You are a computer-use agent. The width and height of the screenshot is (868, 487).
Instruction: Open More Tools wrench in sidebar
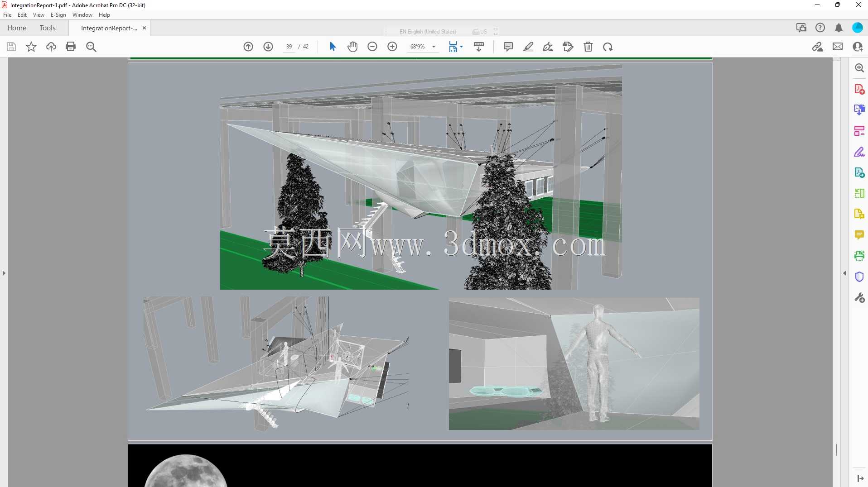click(859, 297)
